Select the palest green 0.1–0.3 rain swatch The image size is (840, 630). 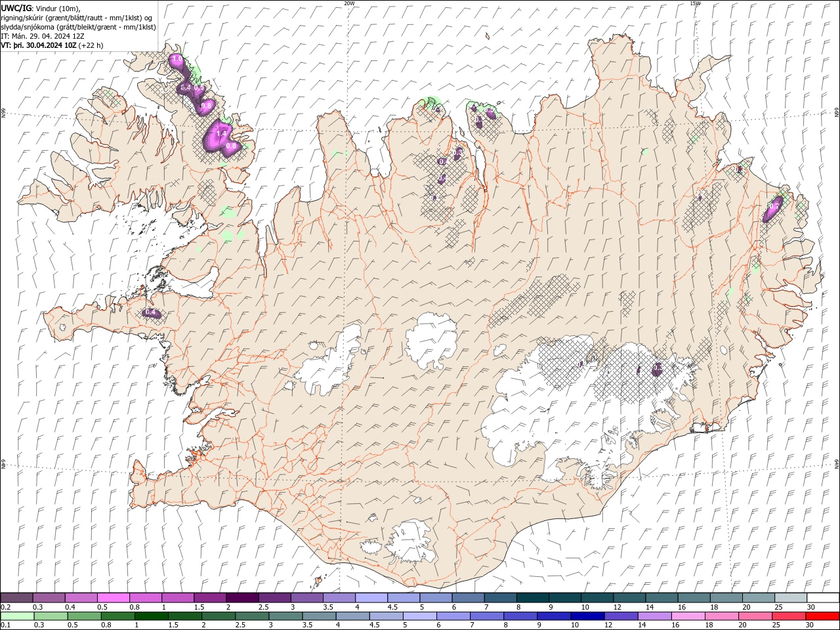[17, 616]
